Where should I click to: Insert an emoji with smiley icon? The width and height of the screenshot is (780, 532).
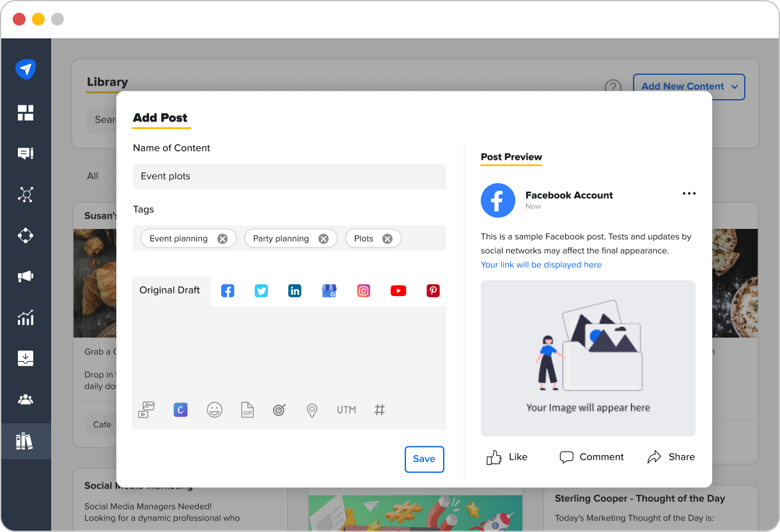point(215,410)
